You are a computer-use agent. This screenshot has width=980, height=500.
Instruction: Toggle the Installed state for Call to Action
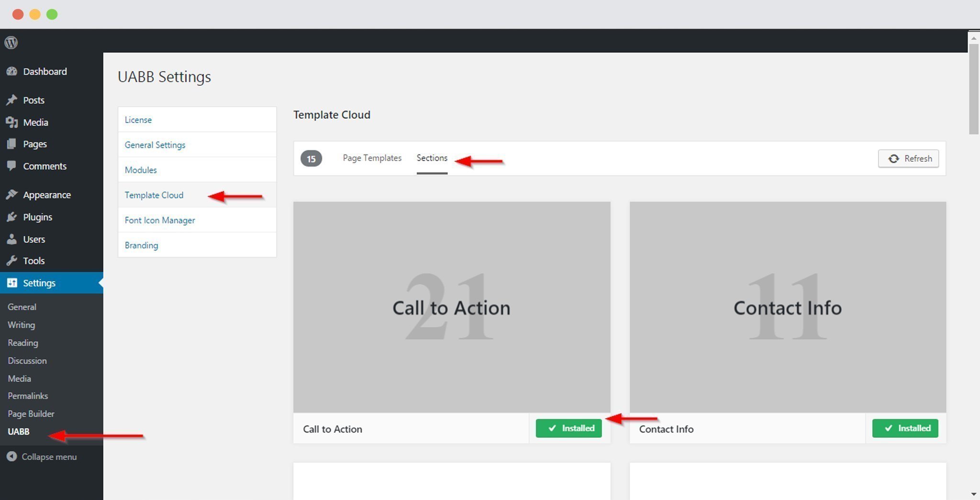pyautogui.click(x=568, y=428)
